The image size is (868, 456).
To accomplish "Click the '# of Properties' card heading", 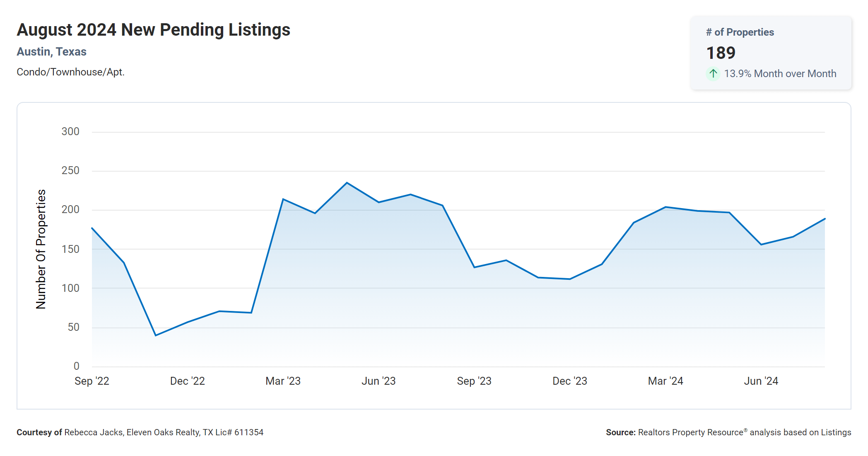I will [740, 32].
